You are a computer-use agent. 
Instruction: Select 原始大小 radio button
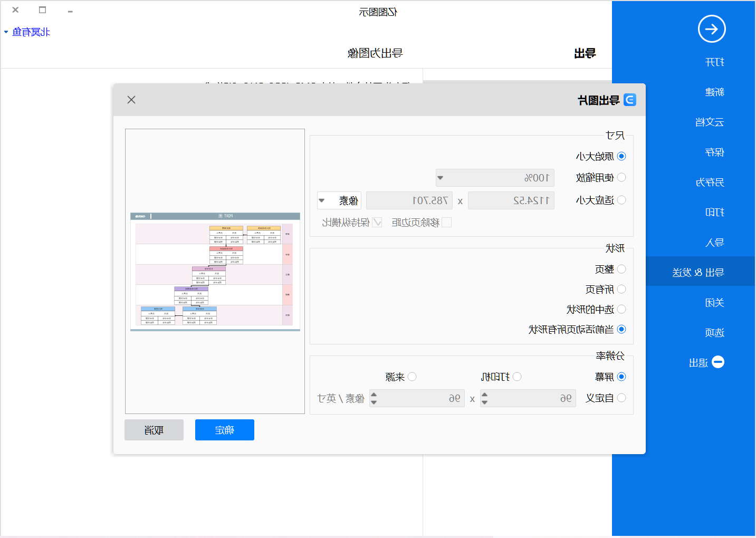621,156
